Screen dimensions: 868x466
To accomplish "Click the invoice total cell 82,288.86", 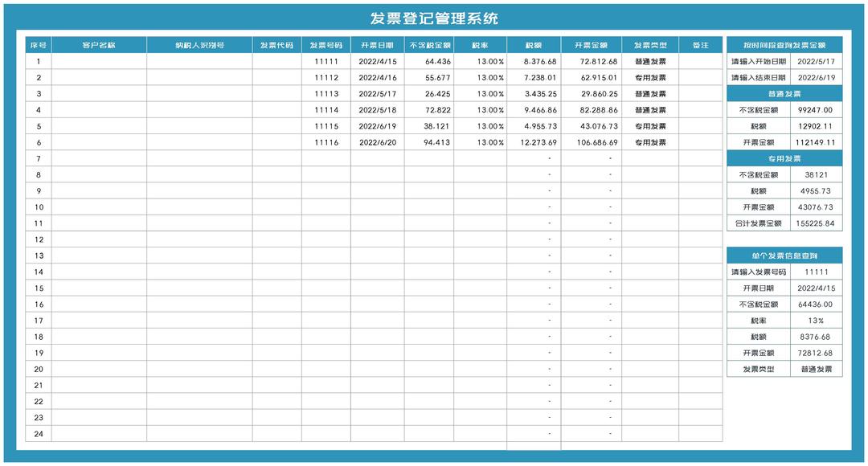I will pos(592,109).
